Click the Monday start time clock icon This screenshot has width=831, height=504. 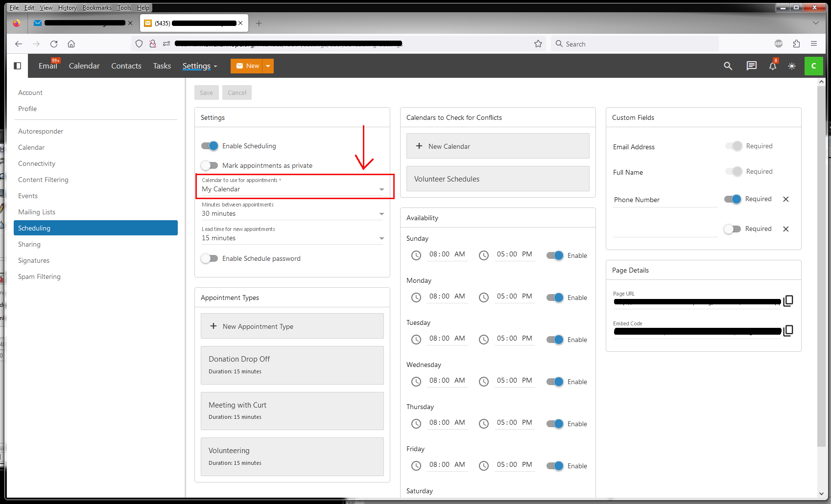(x=416, y=298)
